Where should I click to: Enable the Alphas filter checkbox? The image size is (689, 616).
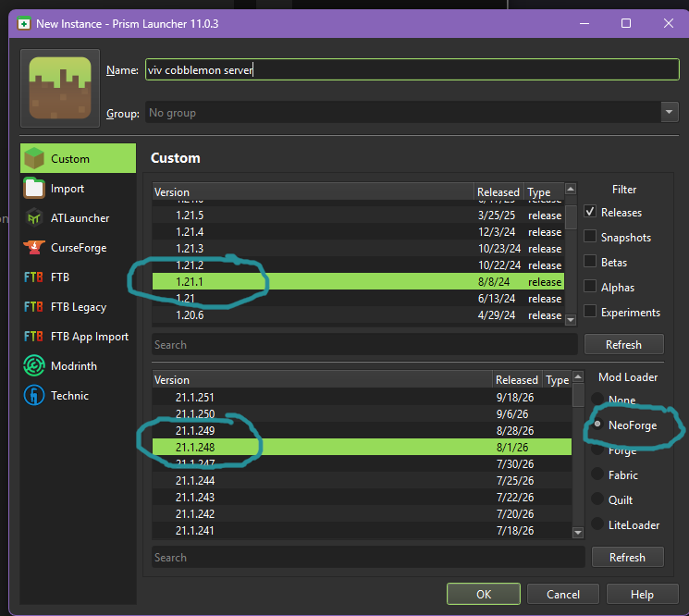point(590,287)
